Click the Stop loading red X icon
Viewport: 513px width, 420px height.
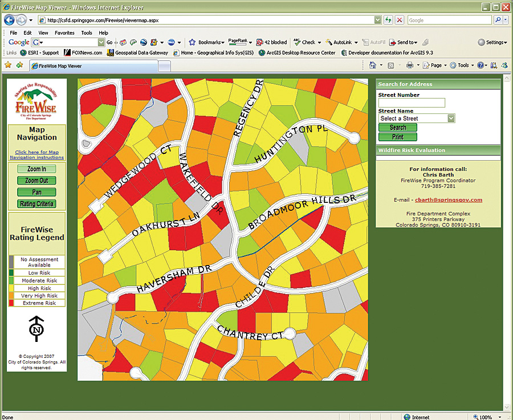click(400, 20)
